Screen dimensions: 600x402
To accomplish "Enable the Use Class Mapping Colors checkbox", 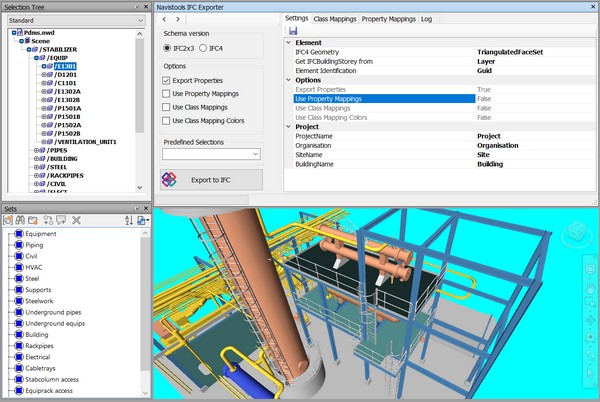I will (x=166, y=120).
